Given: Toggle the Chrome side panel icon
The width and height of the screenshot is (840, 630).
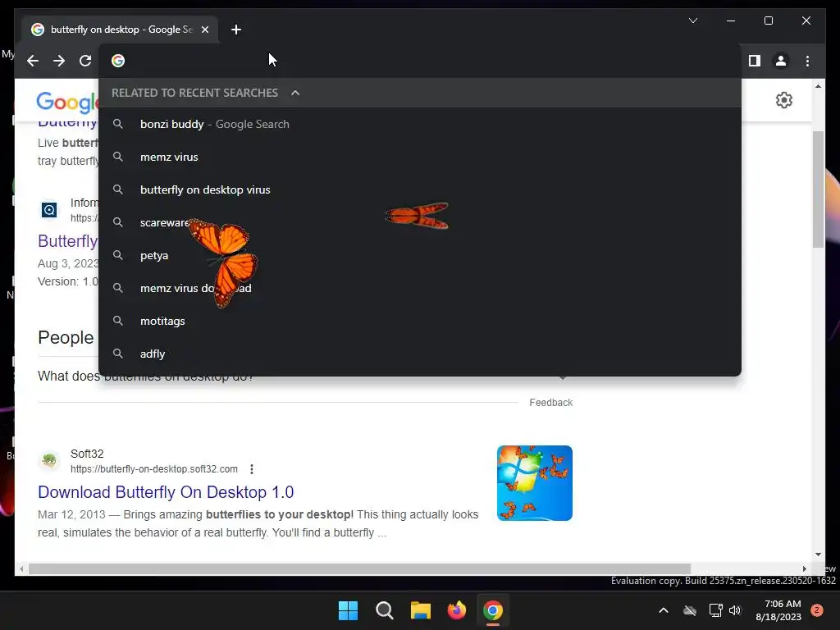Looking at the screenshot, I should coord(755,61).
